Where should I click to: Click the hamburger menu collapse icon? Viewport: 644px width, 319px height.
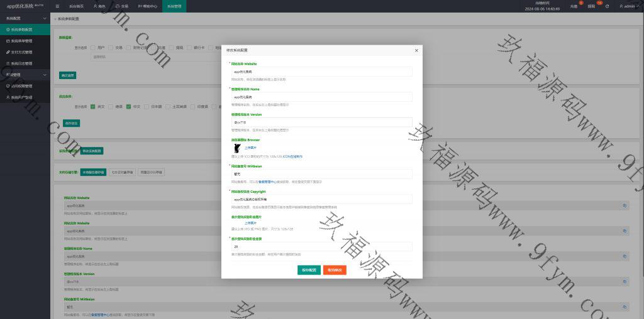tap(57, 6)
